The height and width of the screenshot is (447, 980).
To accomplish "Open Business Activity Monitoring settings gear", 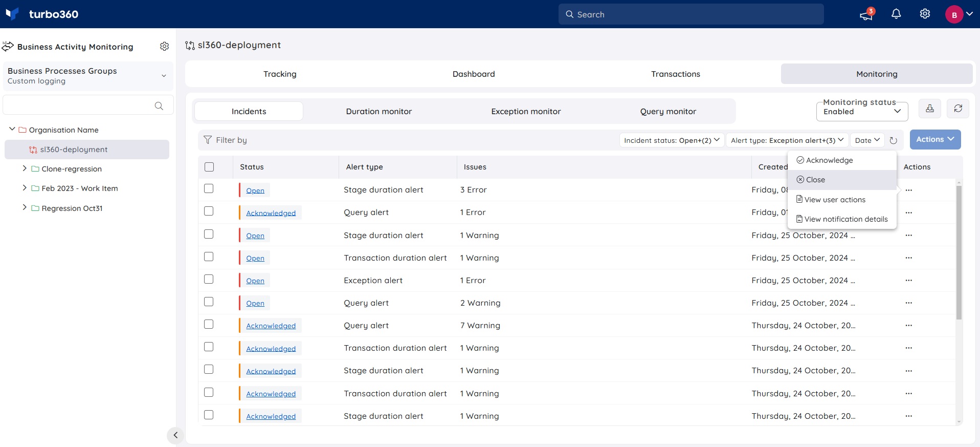I will click(x=164, y=47).
